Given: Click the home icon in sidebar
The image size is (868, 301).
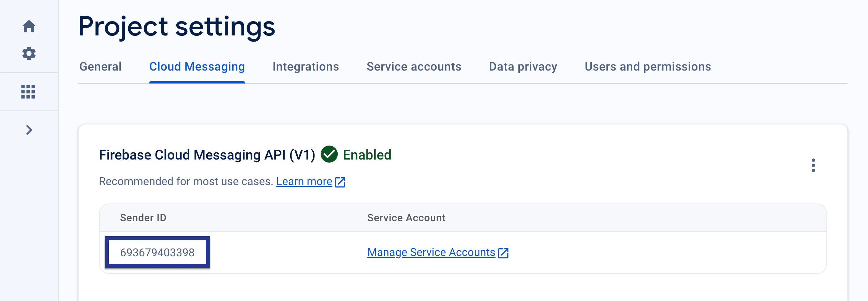Looking at the screenshot, I should coord(29,26).
